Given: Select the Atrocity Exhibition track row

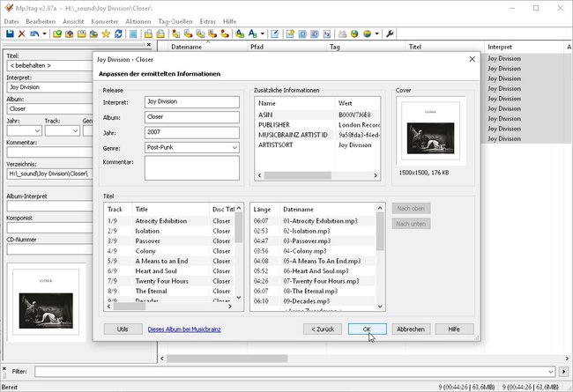Looking at the screenshot, I should pyautogui.click(x=170, y=221).
